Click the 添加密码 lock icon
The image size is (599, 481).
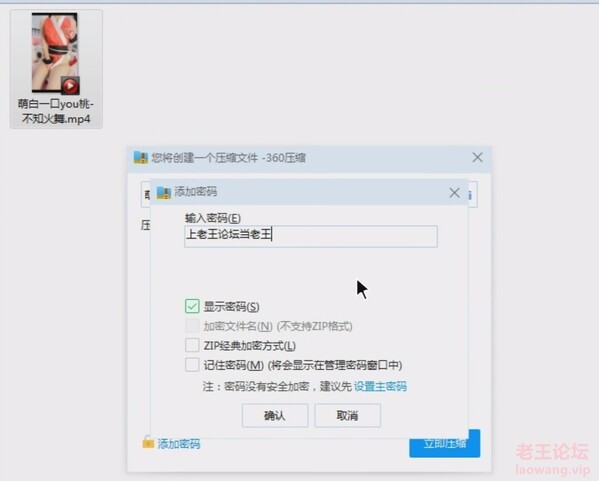coord(148,442)
